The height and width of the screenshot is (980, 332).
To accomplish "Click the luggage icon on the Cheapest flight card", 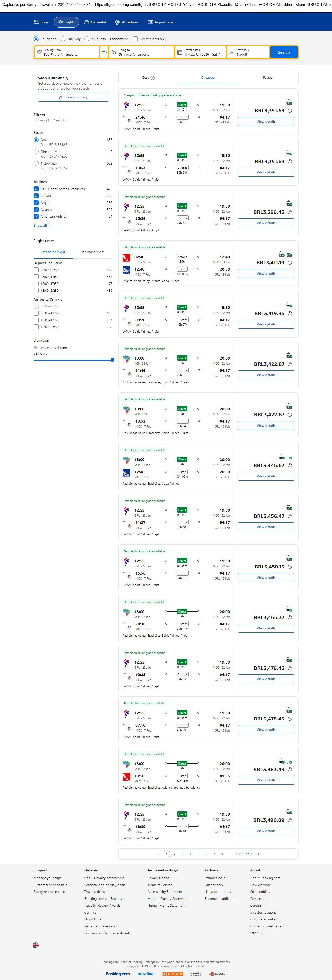I will (289, 102).
